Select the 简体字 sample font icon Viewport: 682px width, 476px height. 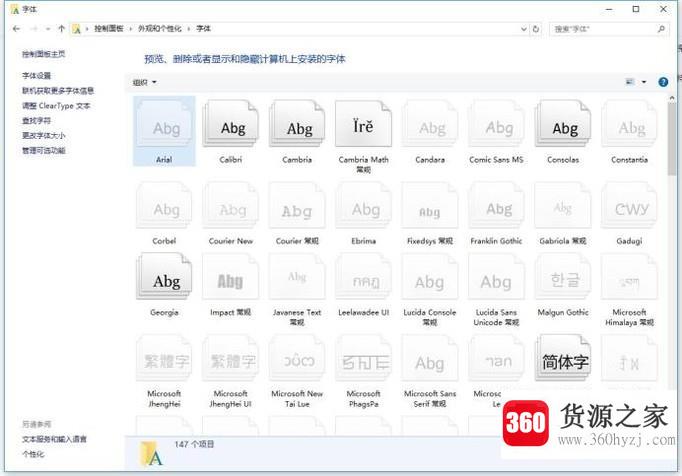coord(563,358)
